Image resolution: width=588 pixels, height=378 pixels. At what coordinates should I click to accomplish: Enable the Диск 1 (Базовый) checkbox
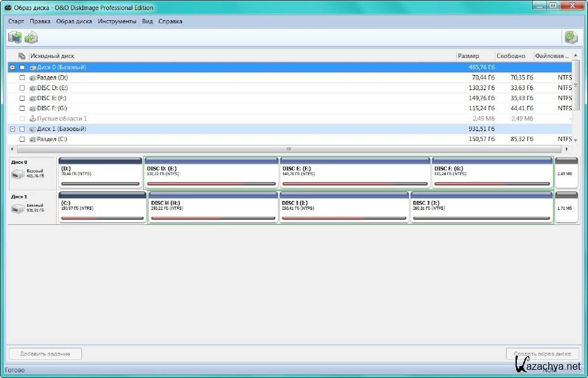tap(22, 129)
